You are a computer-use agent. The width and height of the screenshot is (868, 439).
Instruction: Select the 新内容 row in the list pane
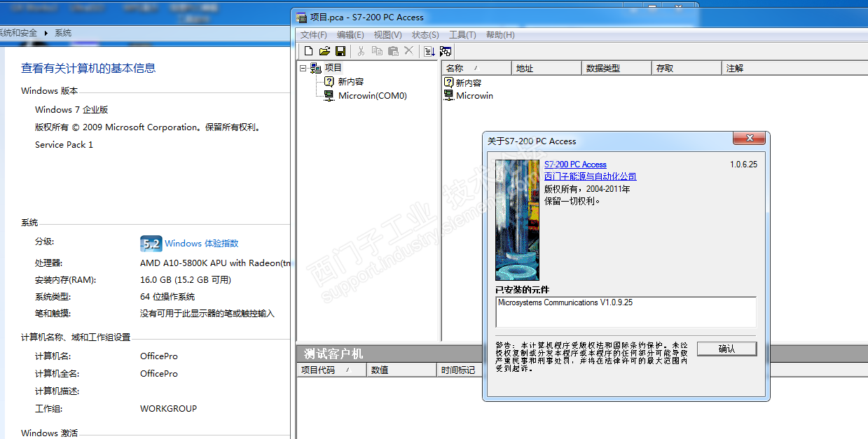469,83
